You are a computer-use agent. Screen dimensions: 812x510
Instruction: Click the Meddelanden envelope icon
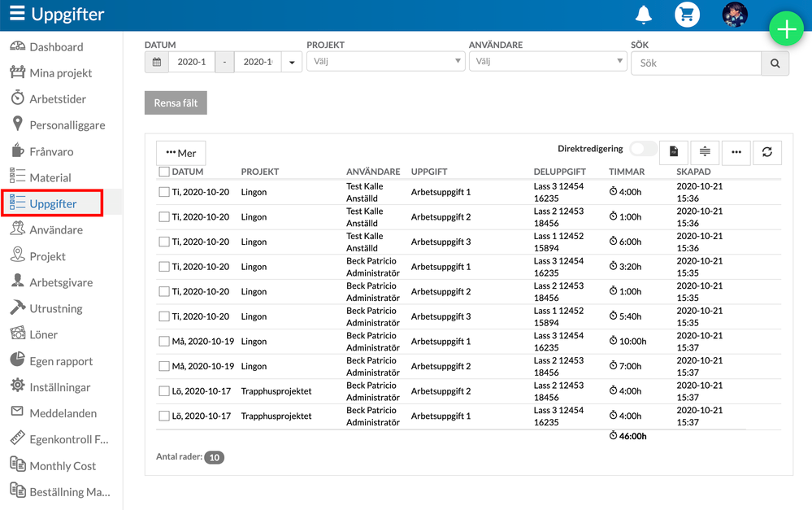tap(17, 411)
